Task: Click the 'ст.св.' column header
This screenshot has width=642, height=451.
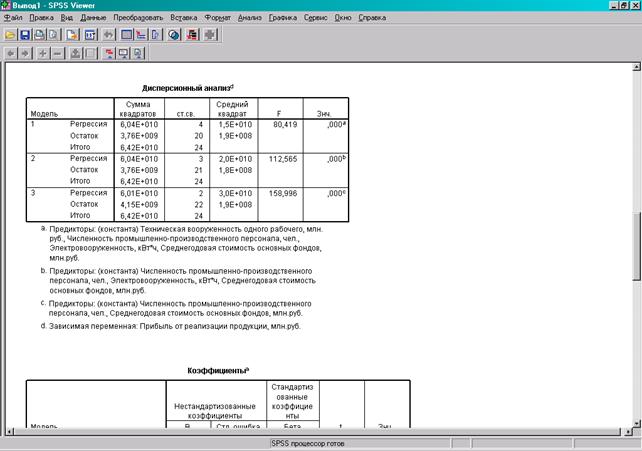Action: [185, 114]
